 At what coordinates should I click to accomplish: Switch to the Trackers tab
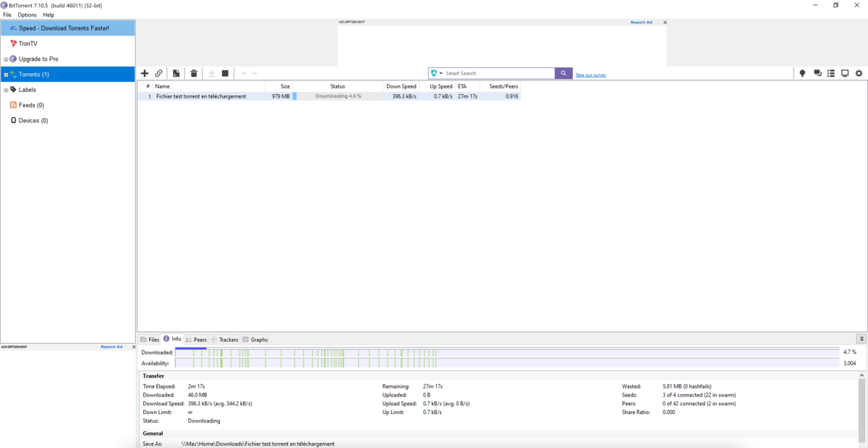224,339
